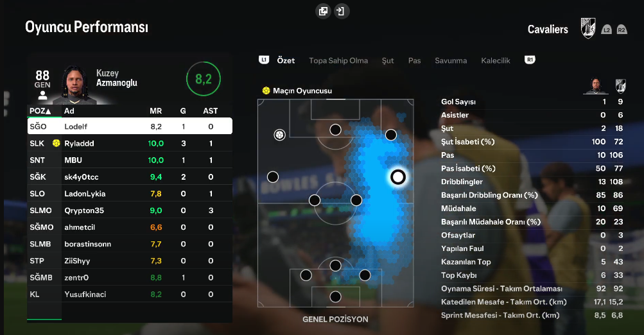Image resolution: width=644 pixels, height=335 pixels.
Task: Click the team crest column header in stats
Action: (620, 86)
